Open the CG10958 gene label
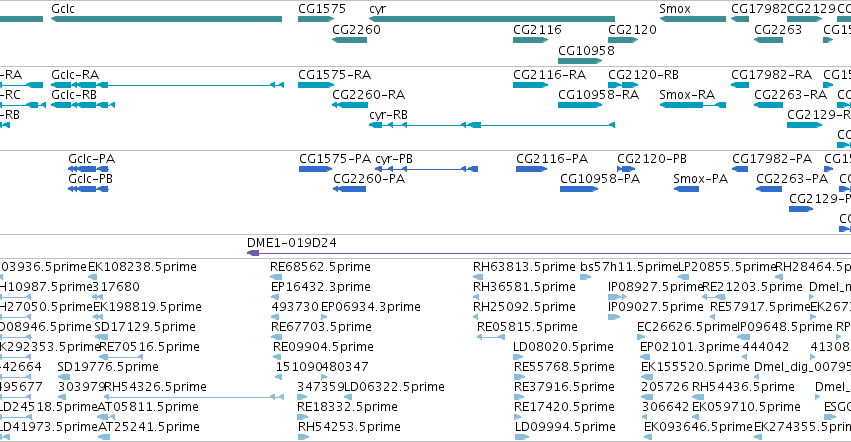This screenshot has width=851, height=442. coord(586,50)
